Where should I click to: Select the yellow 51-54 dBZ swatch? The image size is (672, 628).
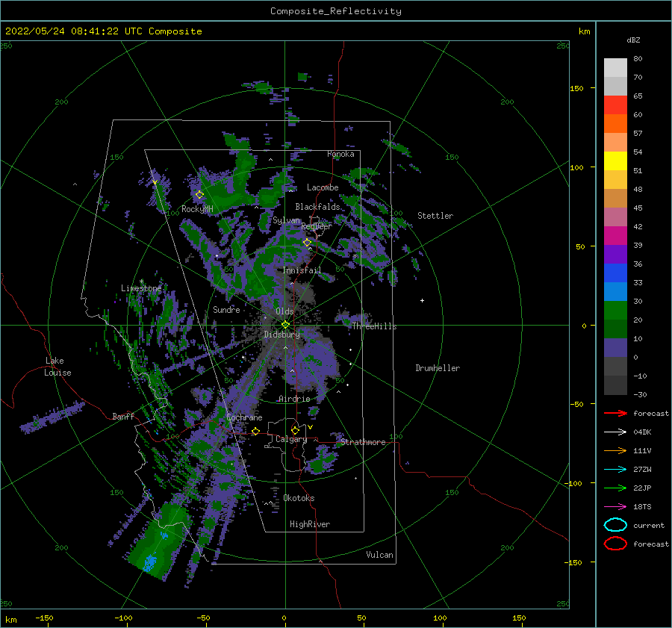coord(615,161)
